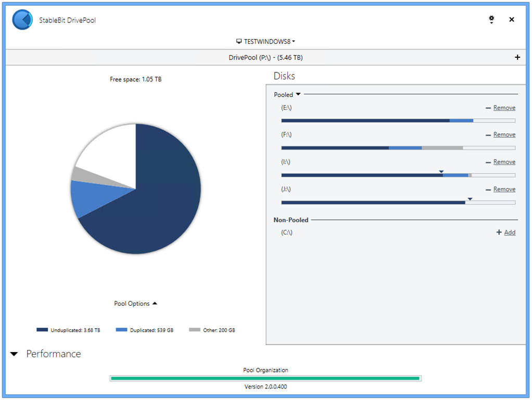Add the C:\ disk to pool
This screenshot has height=400, width=532.
510,232
